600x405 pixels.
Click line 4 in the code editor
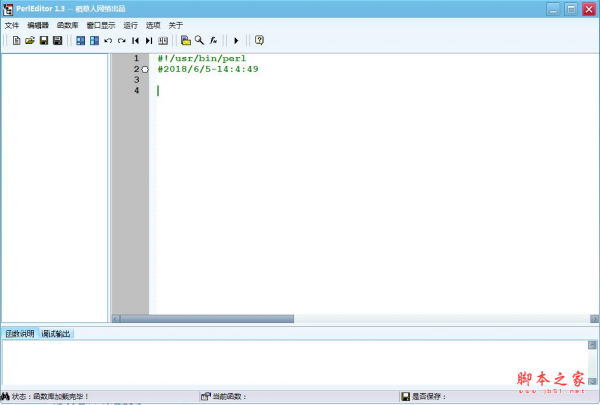pos(300,91)
